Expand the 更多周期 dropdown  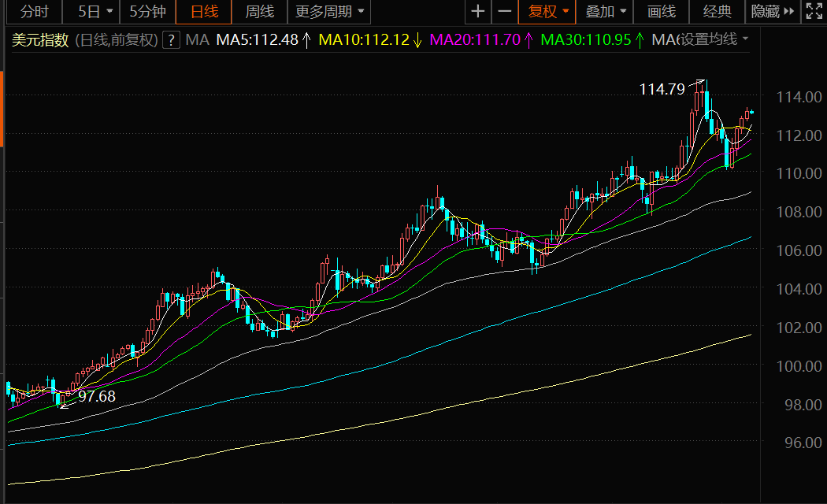click(329, 12)
